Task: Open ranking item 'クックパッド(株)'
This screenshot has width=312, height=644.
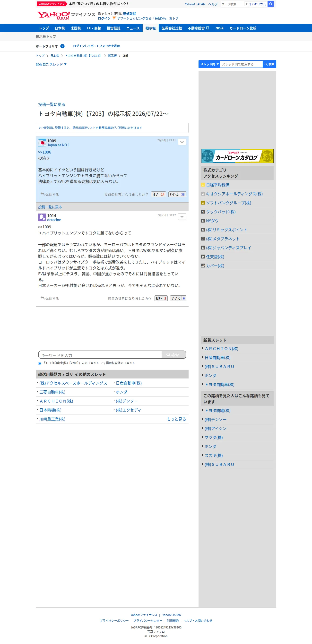Action: (x=221, y=212)
